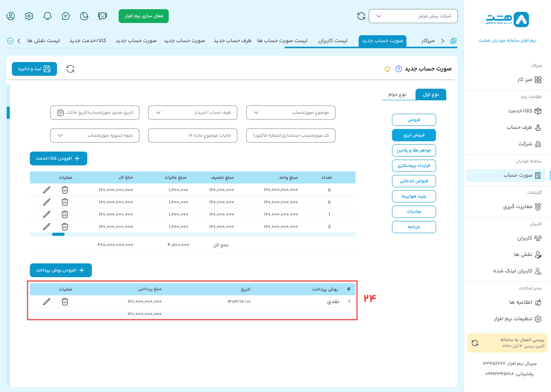Expand the default company dropdown

(x=413, y=16)
